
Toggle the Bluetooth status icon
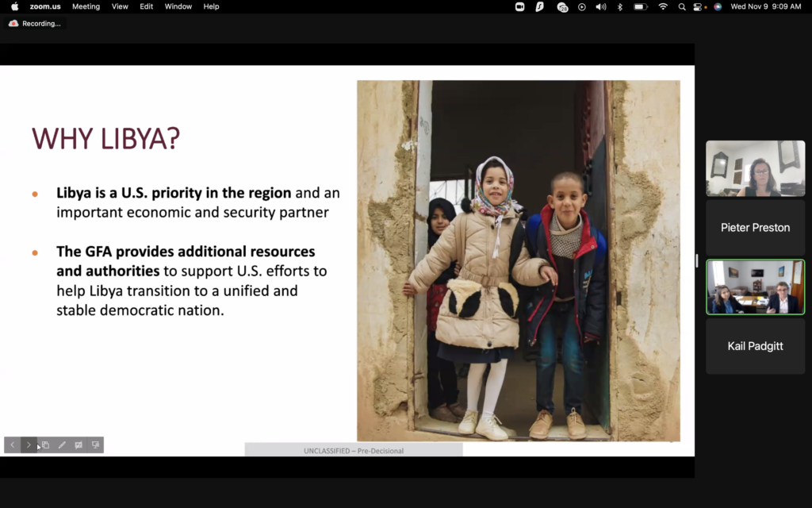click(x=620, y=6)
